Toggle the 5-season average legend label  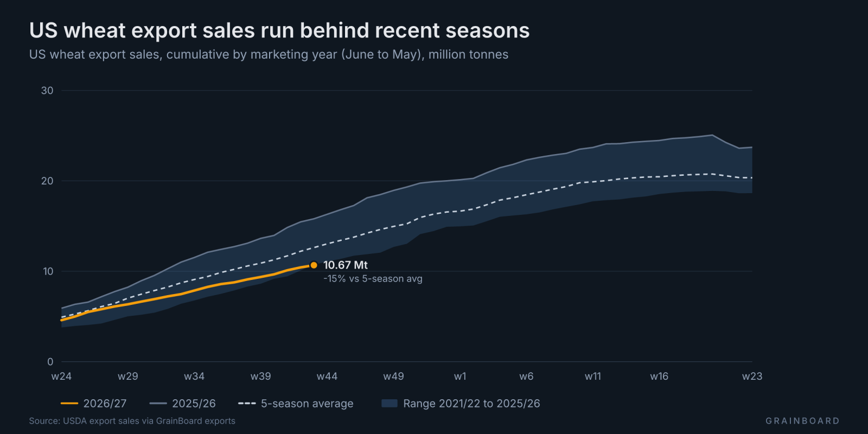pyautogui.click(x=307, y=404)
